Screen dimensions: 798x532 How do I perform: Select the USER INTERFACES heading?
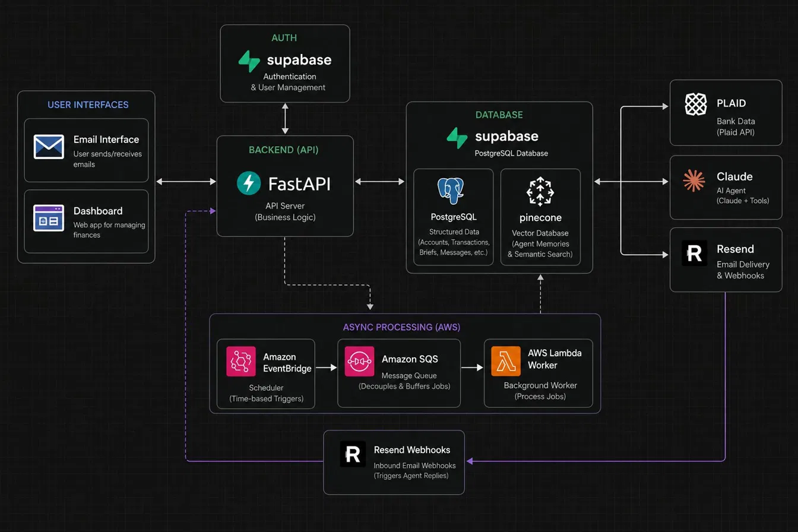(x=88, y=105)
